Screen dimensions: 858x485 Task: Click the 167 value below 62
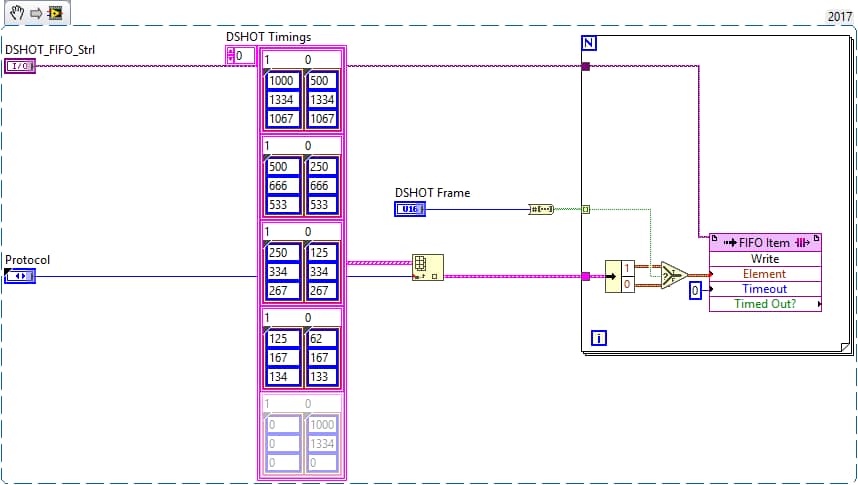click(322, 357)
